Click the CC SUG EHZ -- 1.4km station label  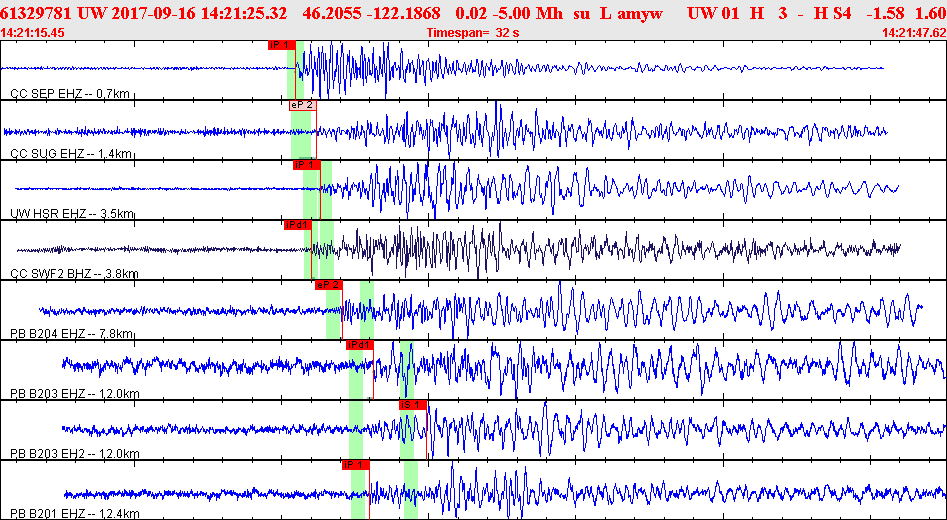point(71,154)
